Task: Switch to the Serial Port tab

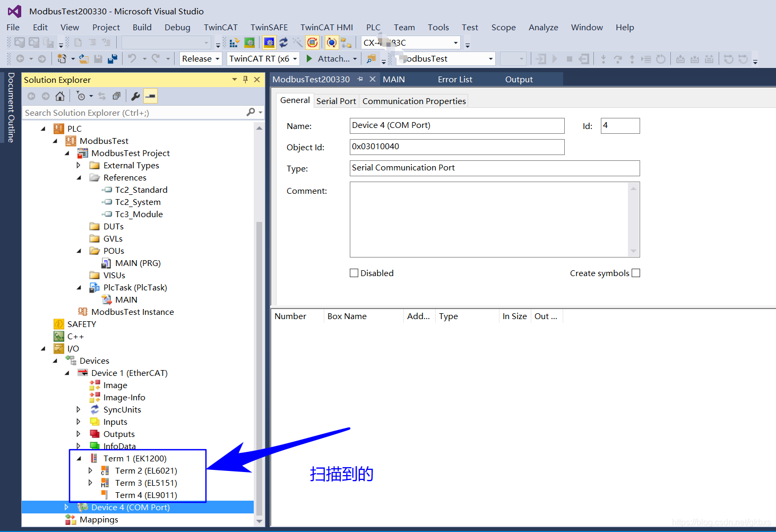Action: 336,101
